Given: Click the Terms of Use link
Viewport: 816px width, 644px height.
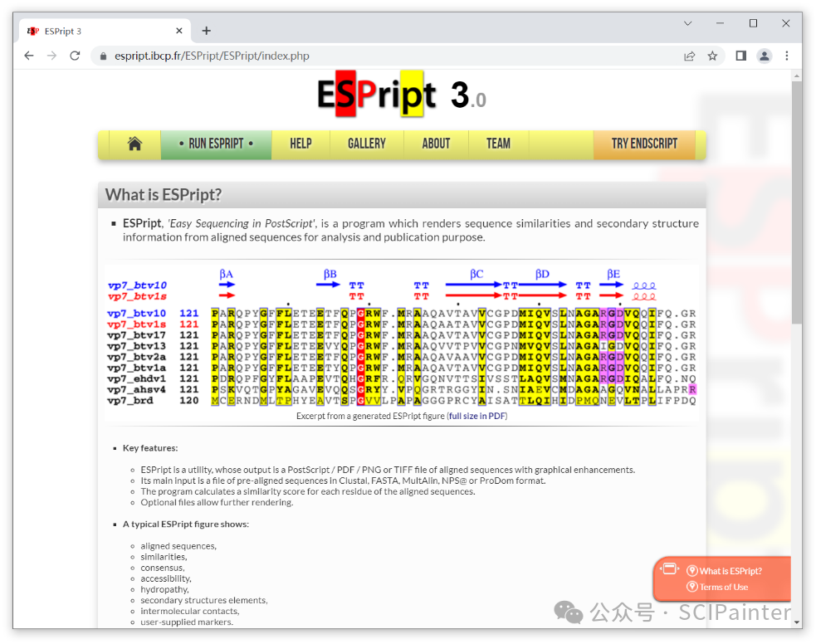Looking at the screenshot, I should (x=723, y=587).
